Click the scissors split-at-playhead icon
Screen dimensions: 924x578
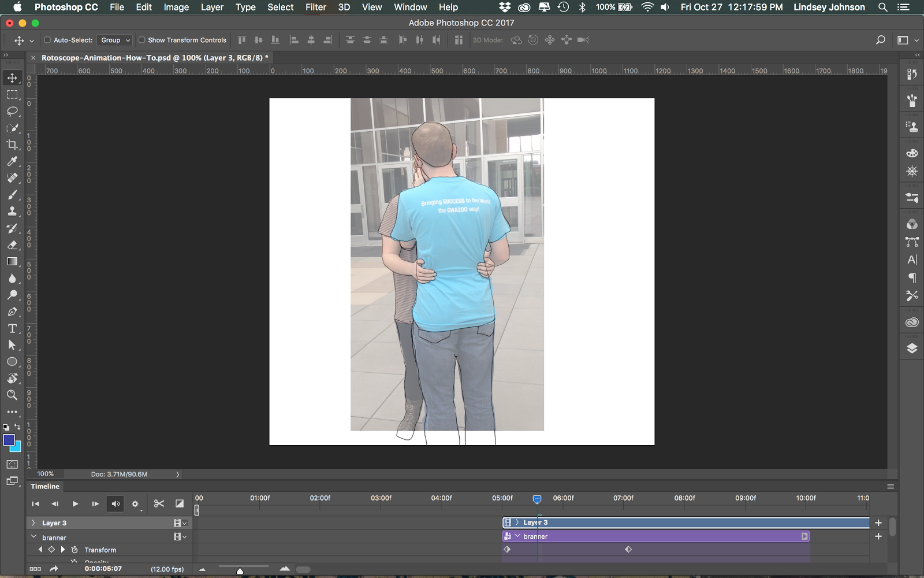click(x=159, y=504)
